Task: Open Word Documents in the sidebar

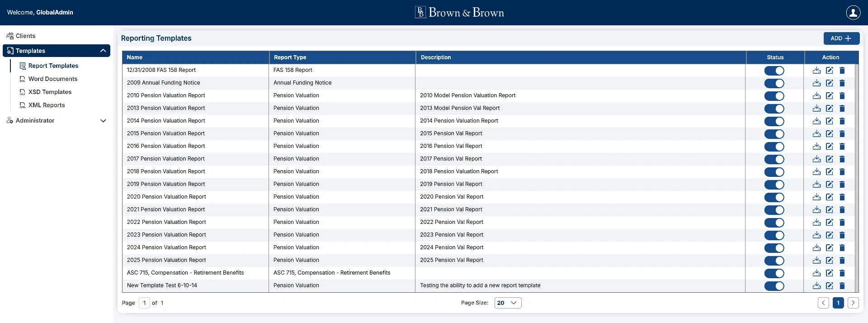Action: (52, 79)
